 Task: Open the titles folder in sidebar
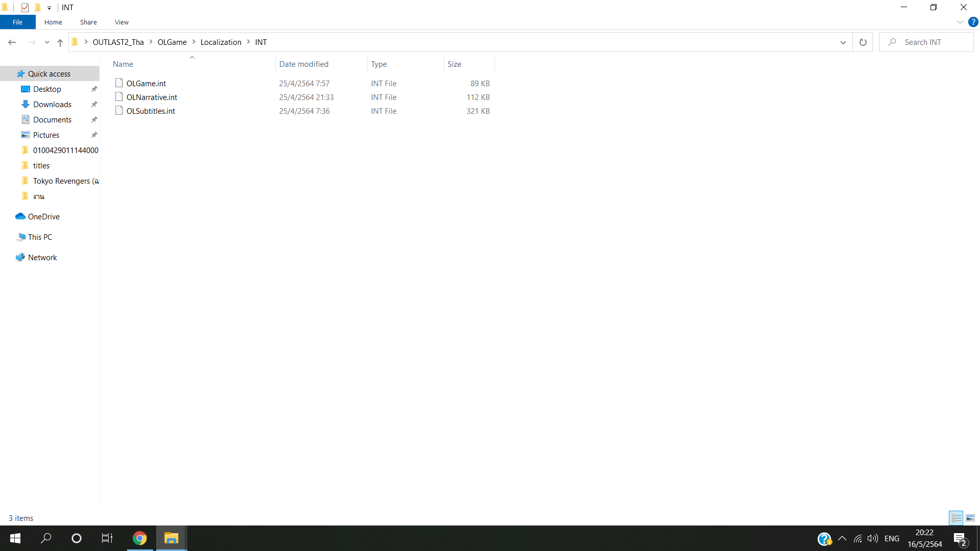(x=41, y=166)
